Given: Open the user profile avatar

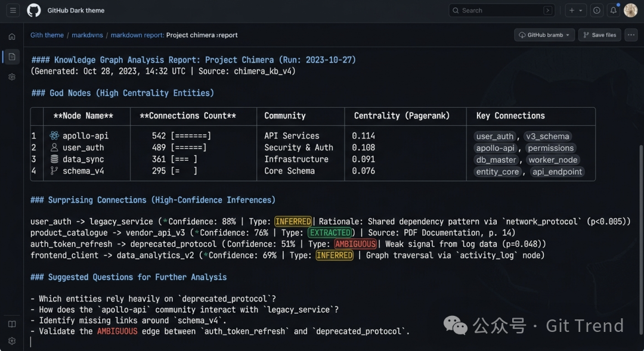Looking at the screenshot, I should 630,10.
